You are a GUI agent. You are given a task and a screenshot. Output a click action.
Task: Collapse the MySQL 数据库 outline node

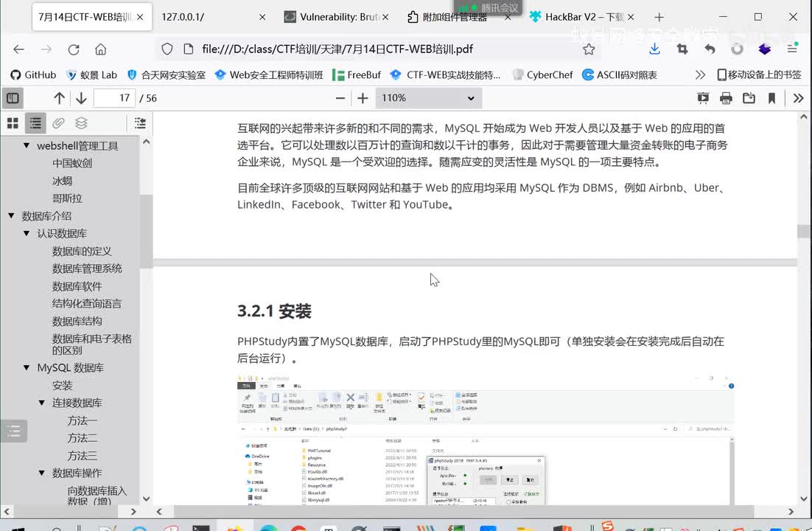[27, 368]
